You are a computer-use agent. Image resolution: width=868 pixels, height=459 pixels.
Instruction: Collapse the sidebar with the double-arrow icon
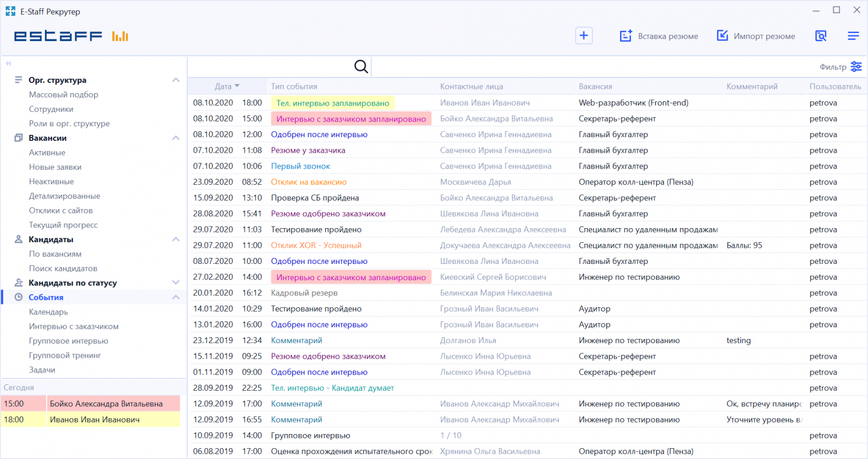pyautogui.click(x=8, y=63)
